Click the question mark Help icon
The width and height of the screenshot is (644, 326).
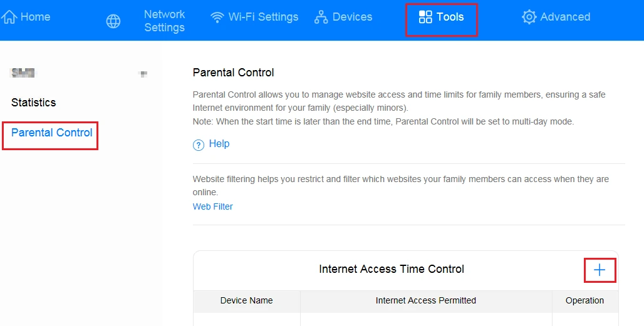[199, 145]
